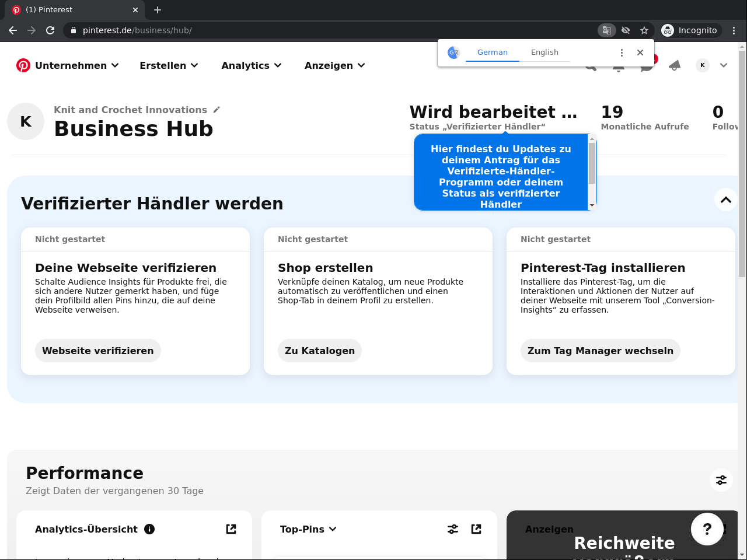Go back using the browser back arrow
This screenshot has height=560, width=747.
[13, 30]
